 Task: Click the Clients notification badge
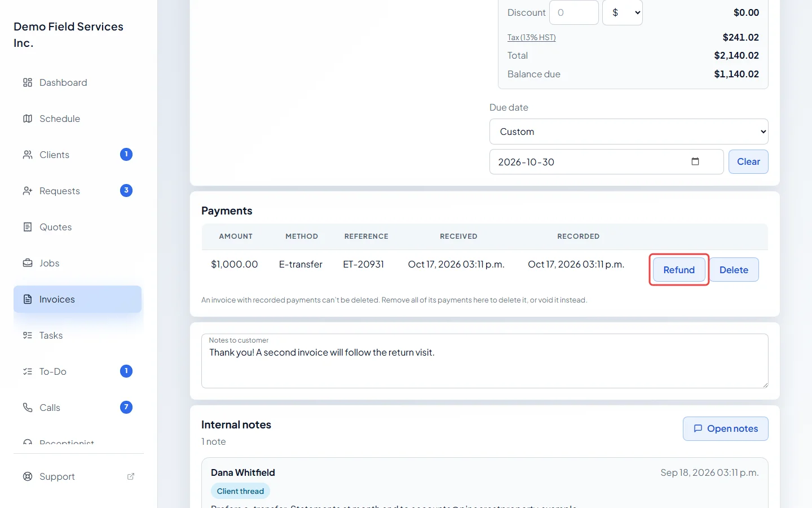[126, 154]
